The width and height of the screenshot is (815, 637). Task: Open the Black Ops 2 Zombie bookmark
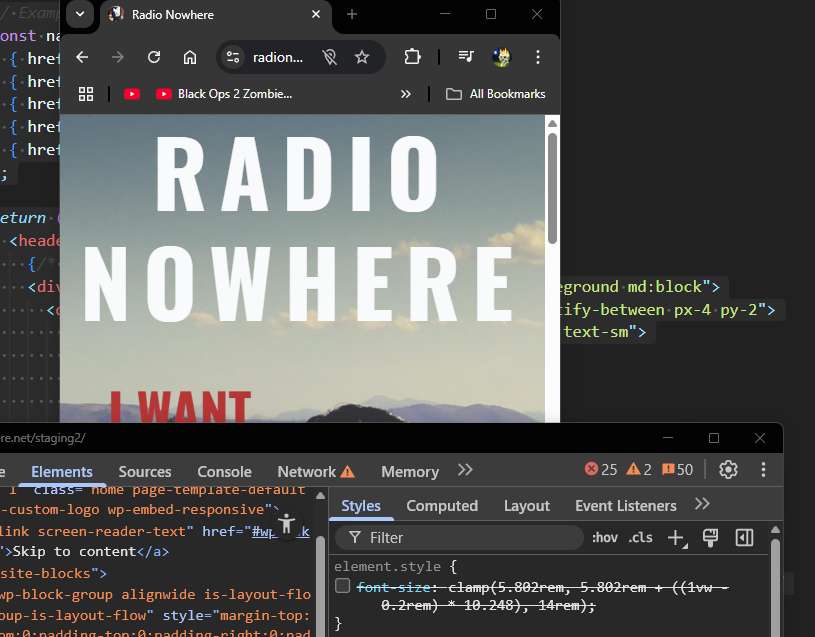[x=224, y=94]
